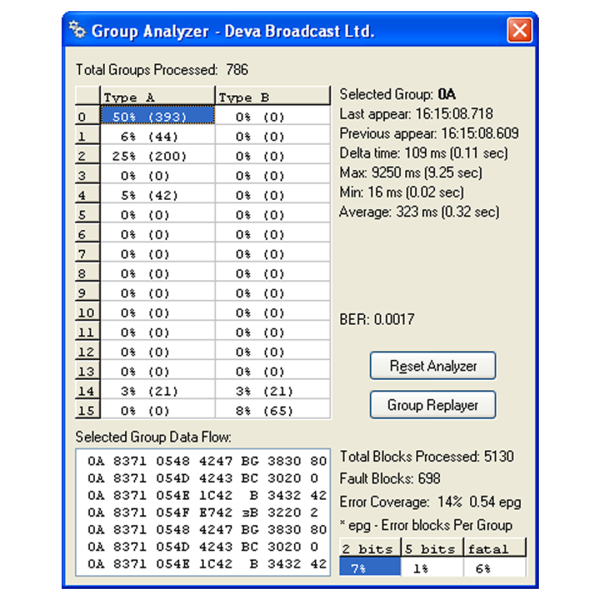Click the Reset Analyzer button
The width and height of the screenshot is (600, 600).
tap(433, 366)
